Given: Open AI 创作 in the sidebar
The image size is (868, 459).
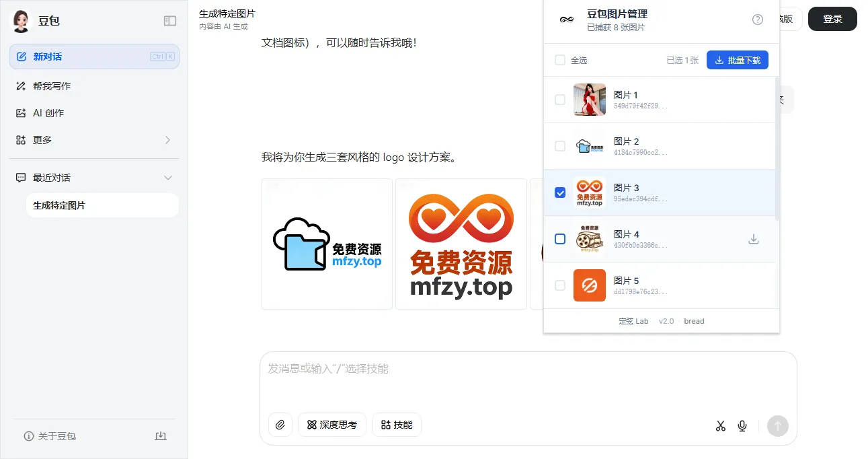Looking at the screenshot, I should coord(48,113).
